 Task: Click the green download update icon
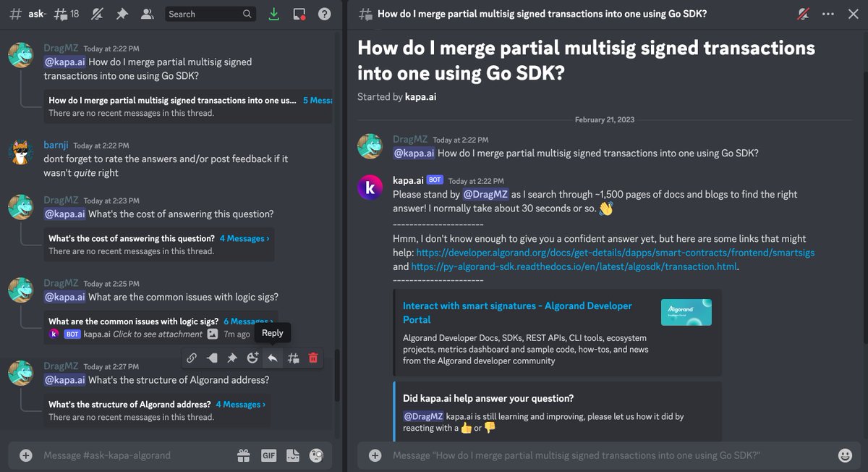273,14
